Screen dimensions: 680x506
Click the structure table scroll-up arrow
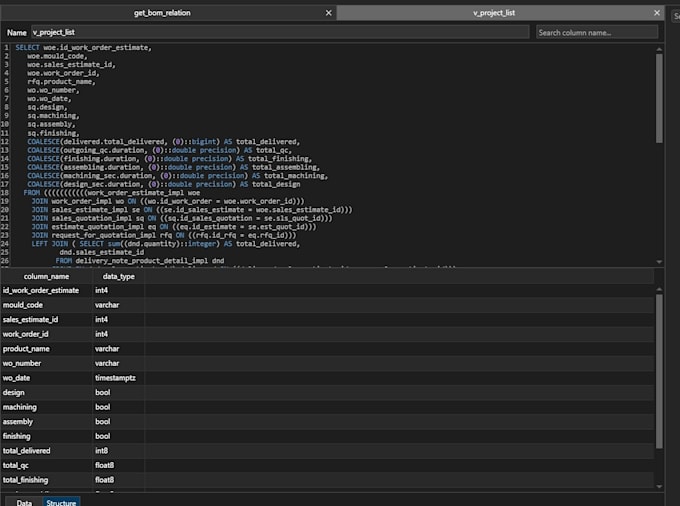click(x=659, y=289)
